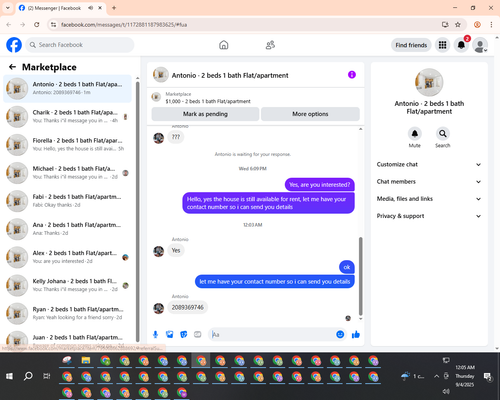Open Ana conversation in the list
The width and height of the screenshot is (500, 400).
pyautogui.click(x=67, y=229)
